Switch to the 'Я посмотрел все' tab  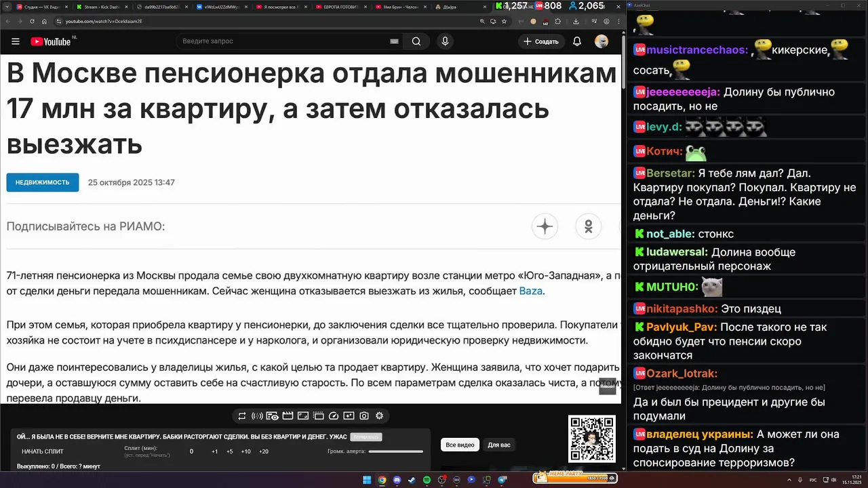coord(279,6)
